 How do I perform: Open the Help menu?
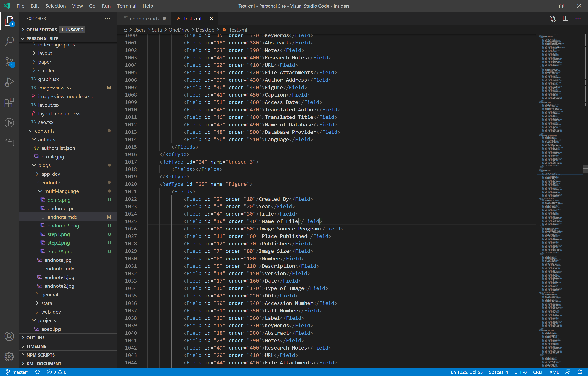click(x=148, y=6)
